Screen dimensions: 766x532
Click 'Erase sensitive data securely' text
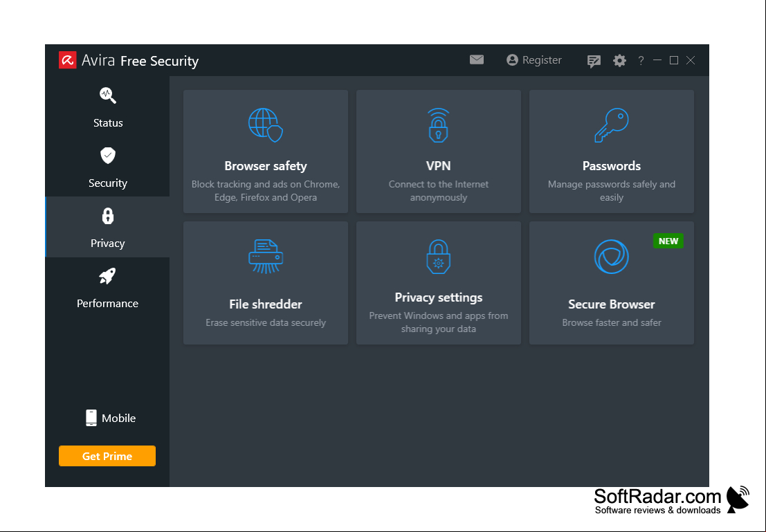coord(265,322)
